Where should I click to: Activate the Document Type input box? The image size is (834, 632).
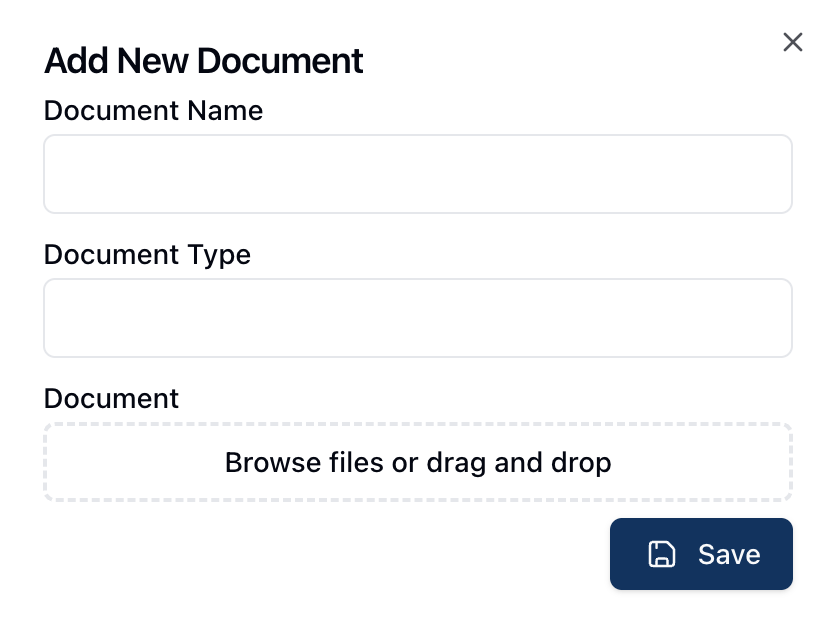pos(418,318)
